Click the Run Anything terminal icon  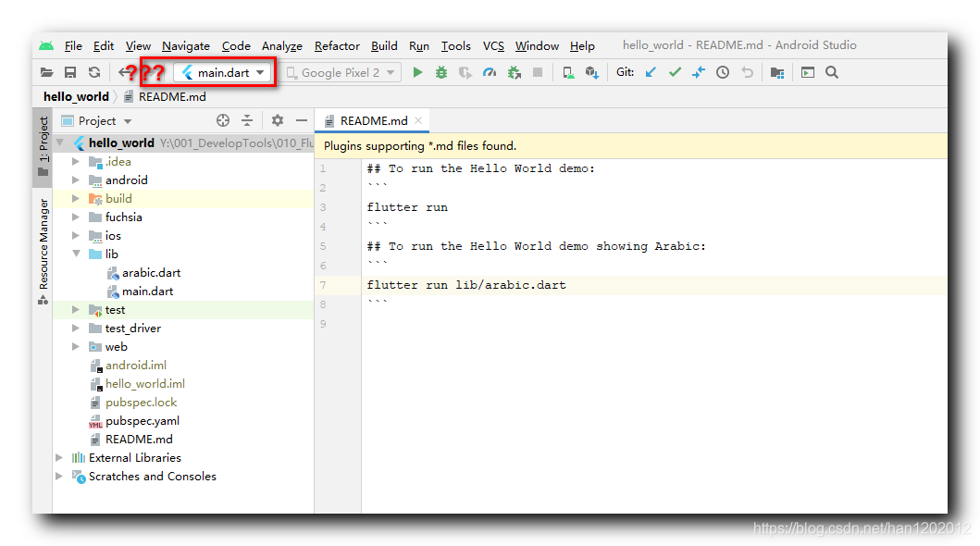808,72
